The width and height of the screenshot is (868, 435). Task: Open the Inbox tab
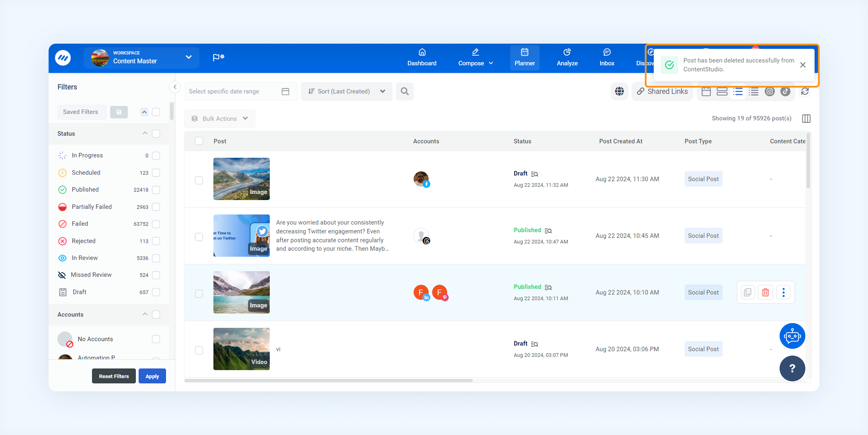click(x=607, y=58)
